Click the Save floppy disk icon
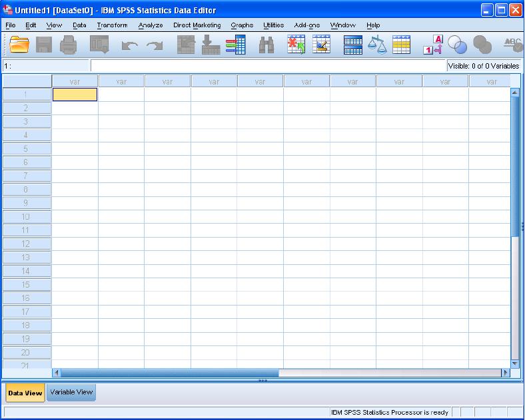525x420 pixels. (44, 45)
